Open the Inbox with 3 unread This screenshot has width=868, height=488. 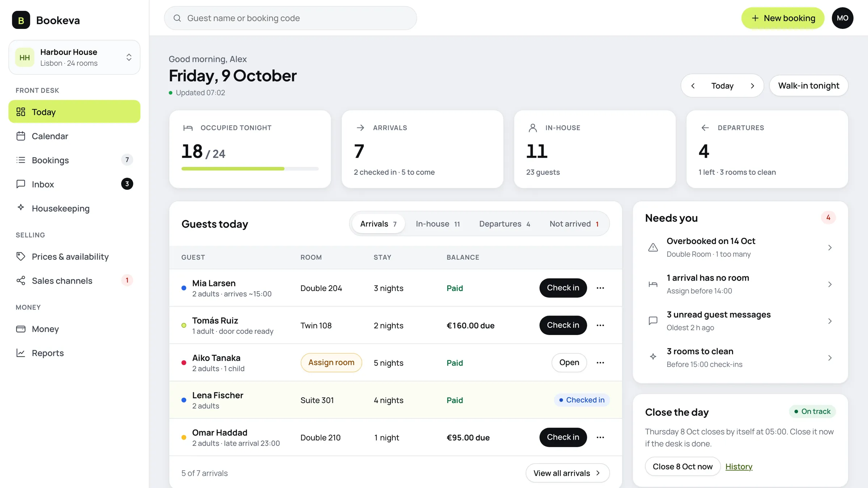tap(74, 184)
